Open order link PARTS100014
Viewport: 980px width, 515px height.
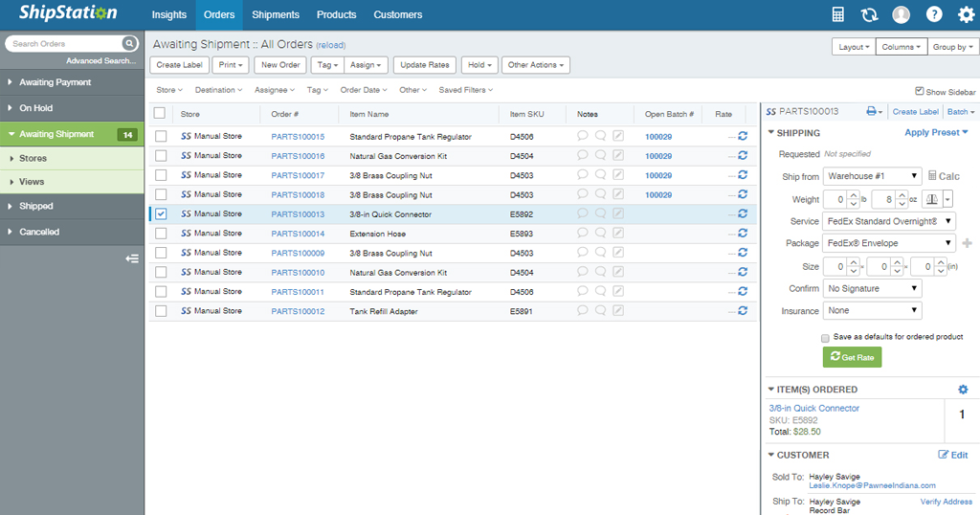tap(298, 234)
